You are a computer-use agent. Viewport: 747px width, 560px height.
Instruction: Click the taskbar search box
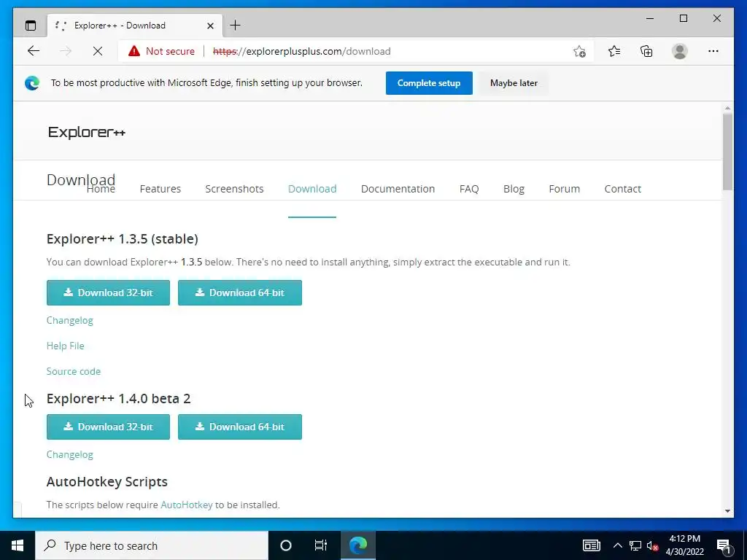pyautogui.click(x=152, y=545)
